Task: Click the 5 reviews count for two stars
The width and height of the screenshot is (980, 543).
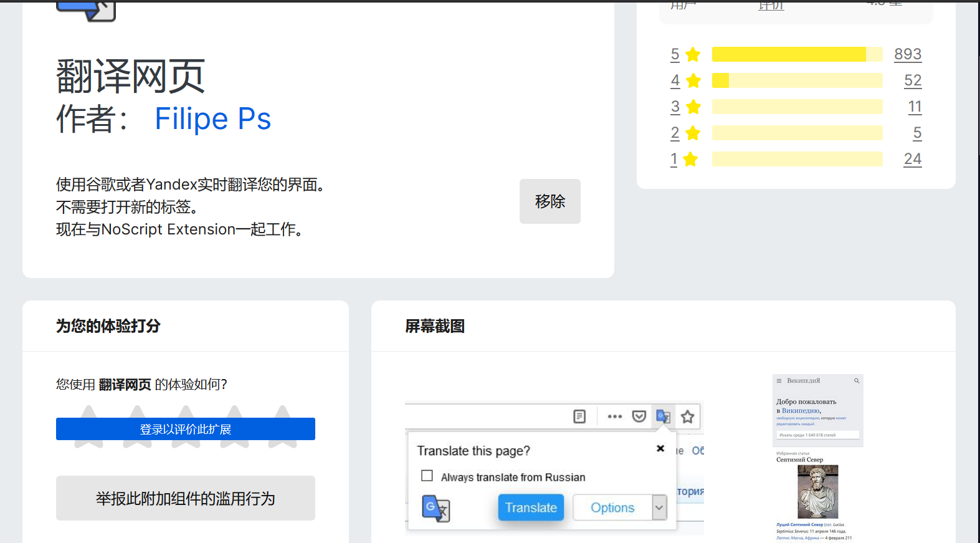Action: tap(917, 133)
